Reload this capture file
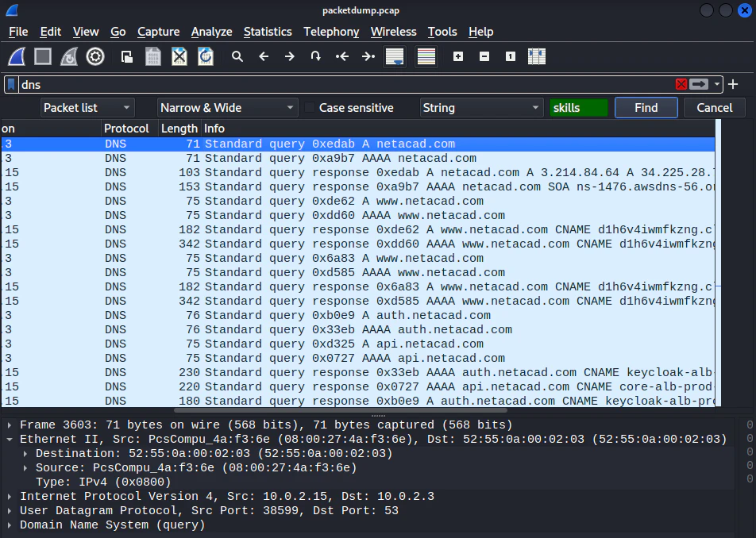Image resolution: width=756 pixels, height=538 pixels. point(206,57)
